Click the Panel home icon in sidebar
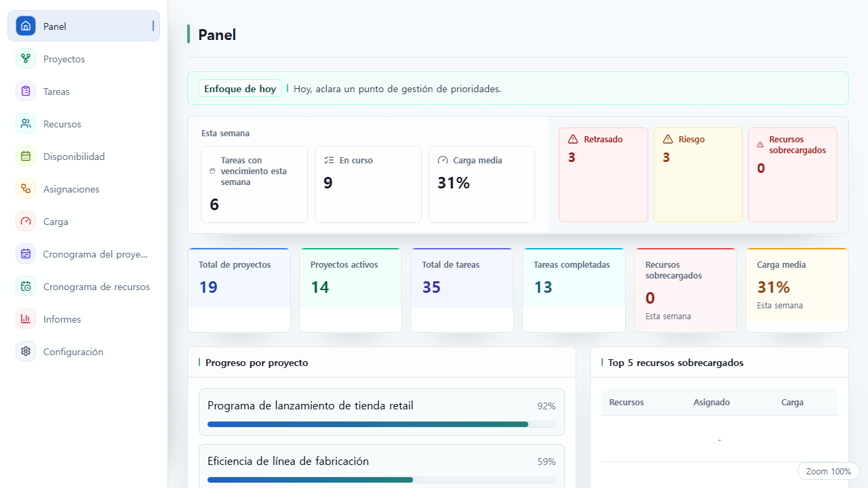Screen dimensions: 868x488 26,26
